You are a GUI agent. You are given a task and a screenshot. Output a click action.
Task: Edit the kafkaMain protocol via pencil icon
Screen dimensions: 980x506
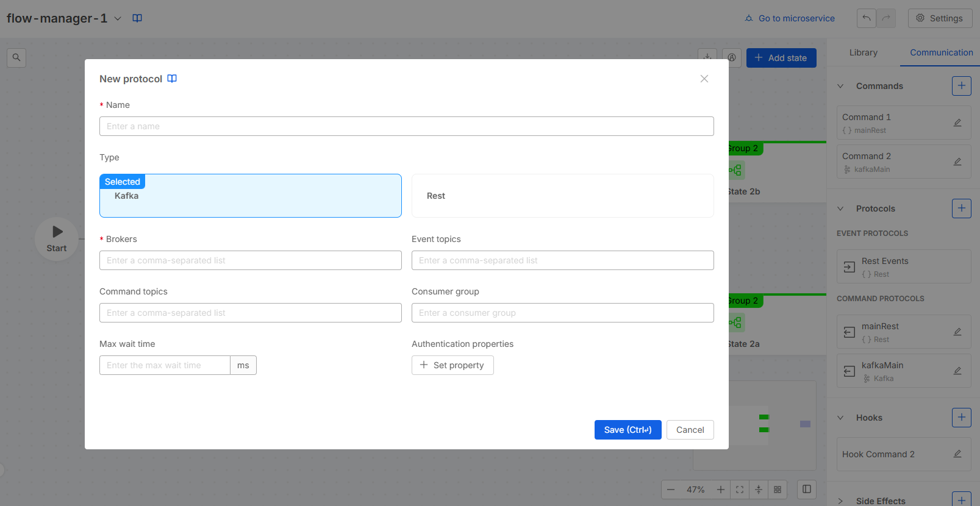957,371
